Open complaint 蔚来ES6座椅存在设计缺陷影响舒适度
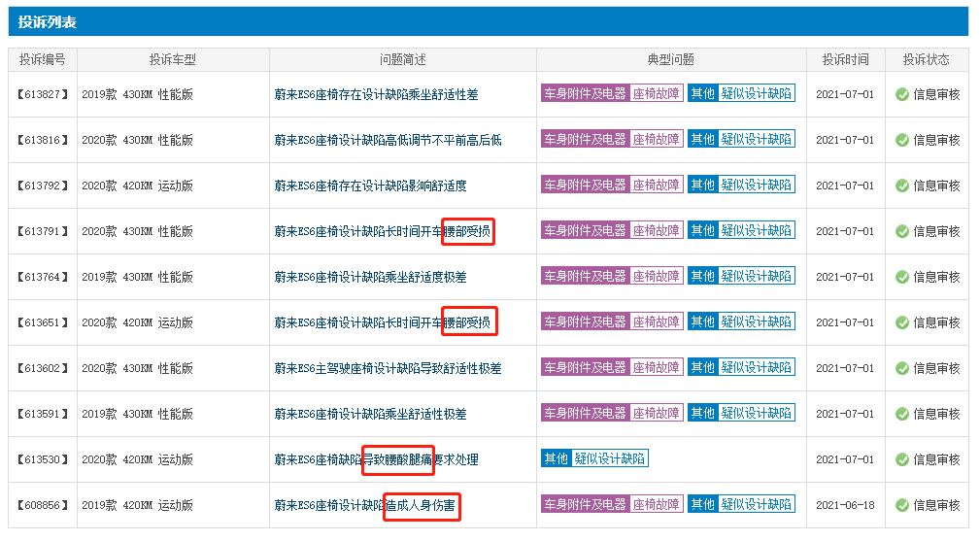 371,186
